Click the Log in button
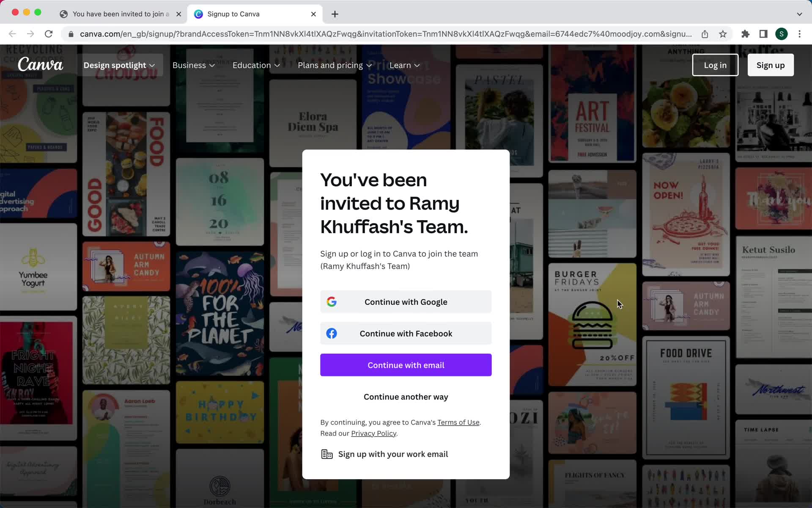Image resolution: width=812 pixels, height=508 pixels. coord(715,65)
